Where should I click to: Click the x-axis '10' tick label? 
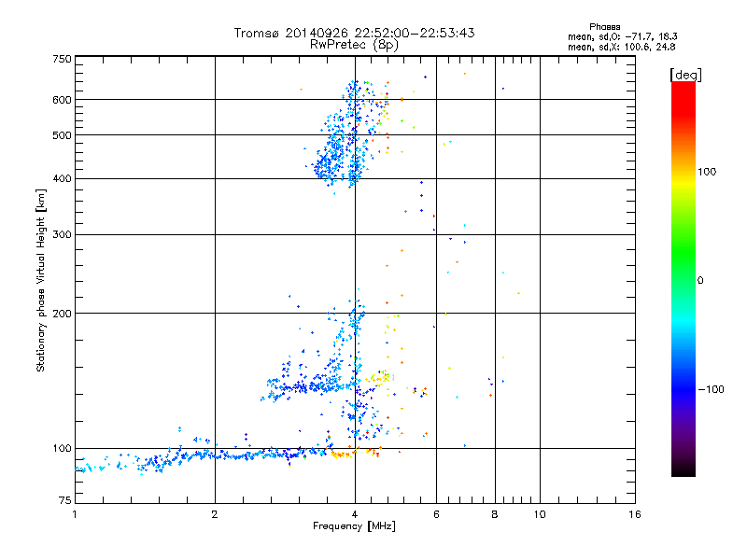pyautogui.click(x=540, y=514)
